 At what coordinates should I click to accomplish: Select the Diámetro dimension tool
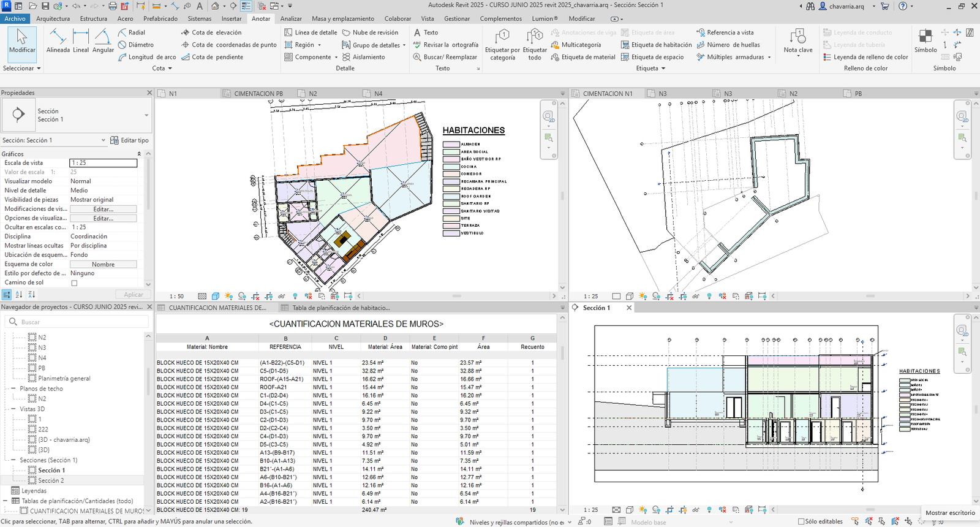tap(136, 45)
